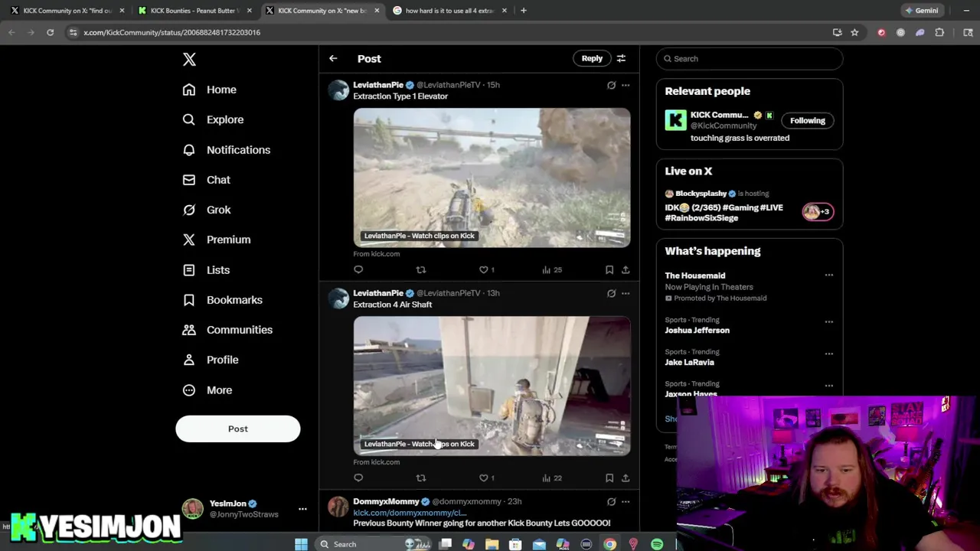
Task: Open Microsoft Store from taskbar
Action: (x=515, y=544)
